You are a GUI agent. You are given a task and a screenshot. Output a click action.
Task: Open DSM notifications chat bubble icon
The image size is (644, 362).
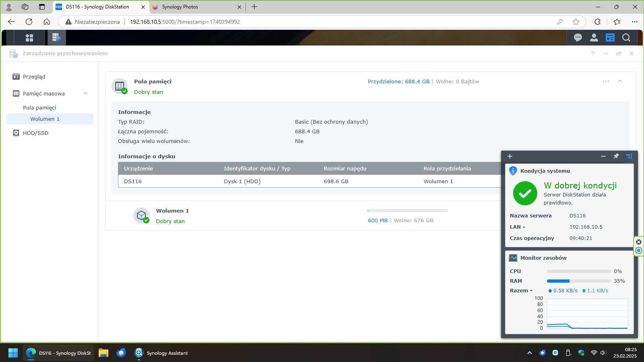point(578,37)
